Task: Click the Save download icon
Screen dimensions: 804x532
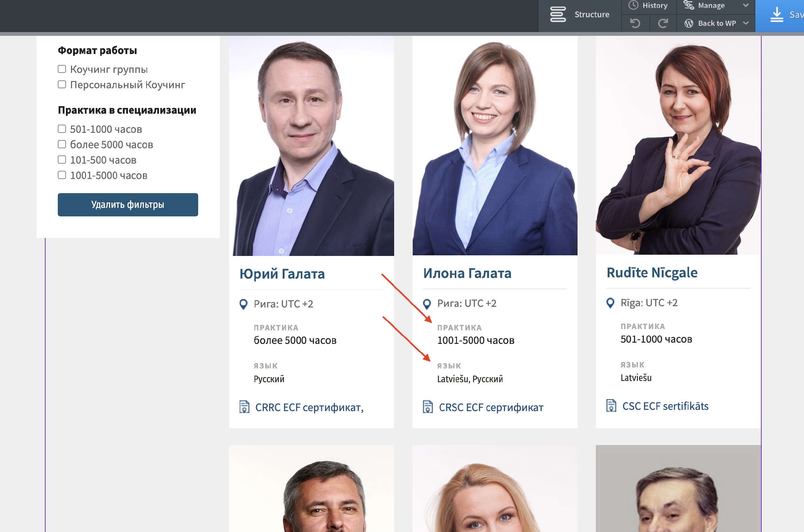Action: 777,14
